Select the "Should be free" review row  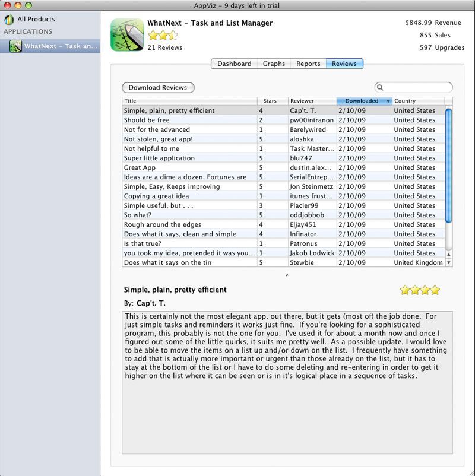click(189, 120)
